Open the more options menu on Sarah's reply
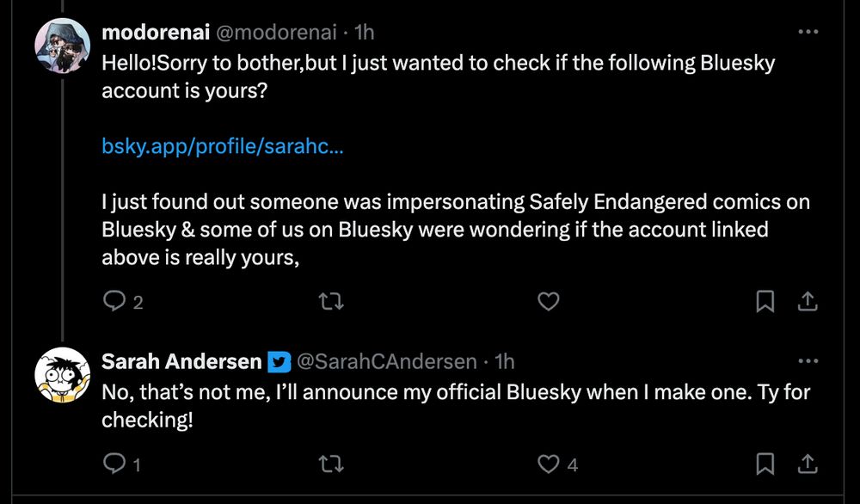 tap(808, 361)
